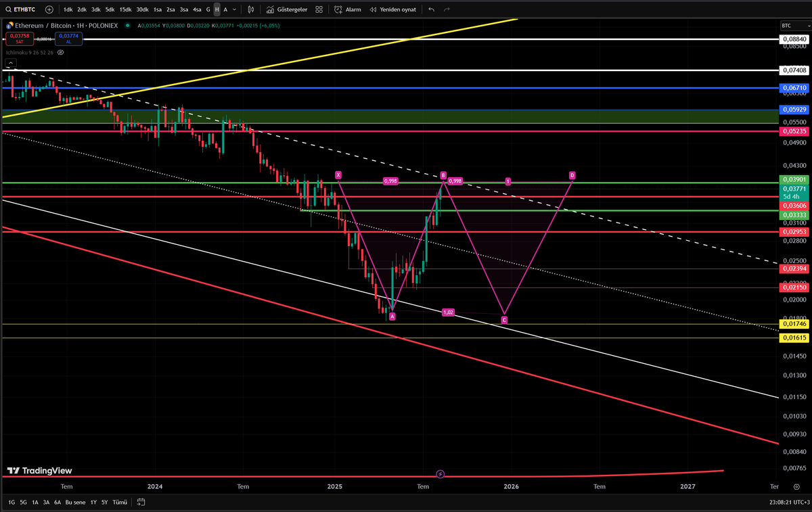Click the green 0,03901 price label
This screenshot has width=812, height=512.
(794, 181)
